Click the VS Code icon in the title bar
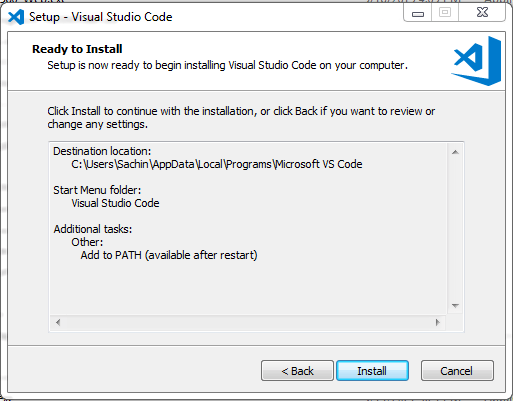This screenshot has width=513, height=401. pyautogui.click(x=16, y=17)
